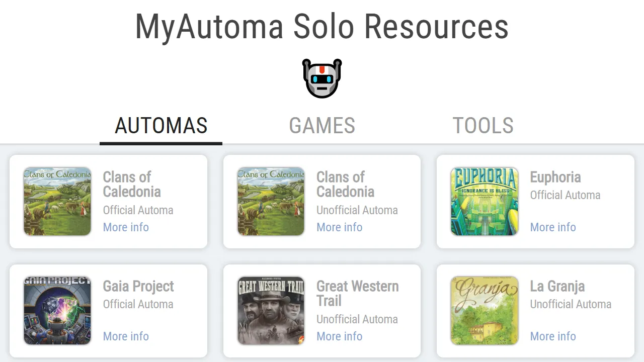Click the MyAutoma Solo Resources page title

click(321, 27)
